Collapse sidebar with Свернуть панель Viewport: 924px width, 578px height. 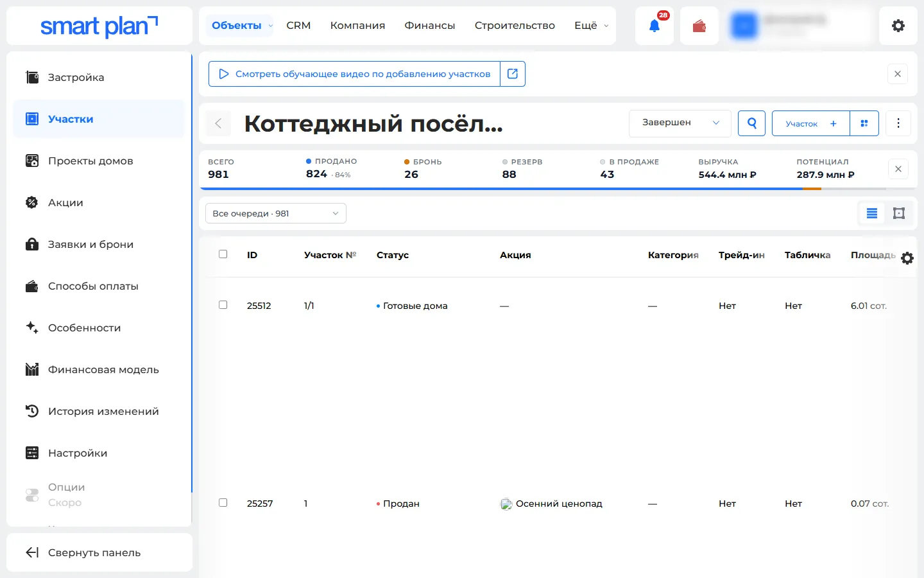99,552
